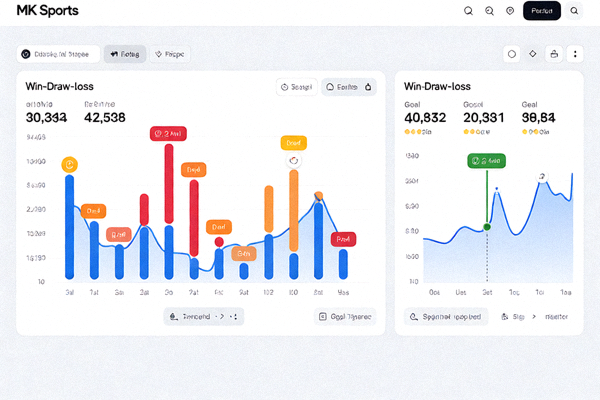Viewport: 600px width, 400px height.
Task: Select the red '2' tooltip label above the tallest bar
Action: pos(168,134)
